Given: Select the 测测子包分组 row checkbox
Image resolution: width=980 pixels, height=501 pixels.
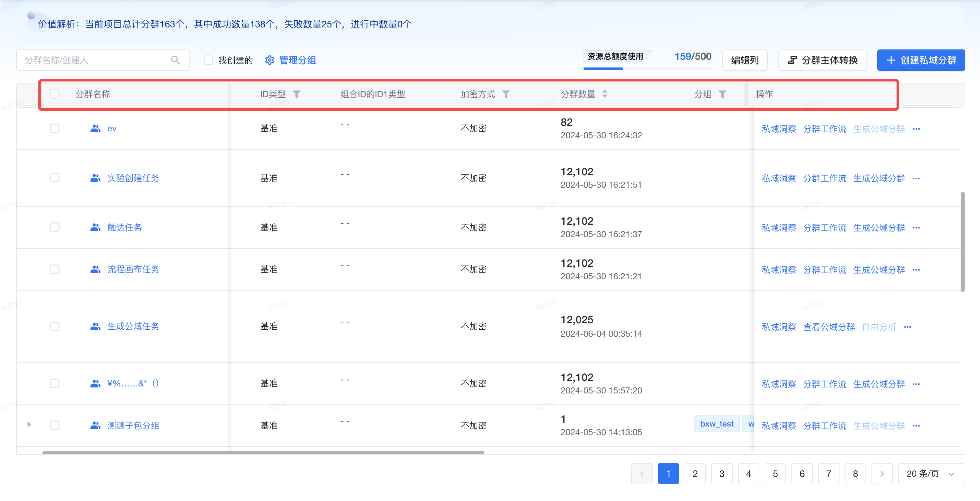Looking at the screenshot, I should tap(55, 425).
